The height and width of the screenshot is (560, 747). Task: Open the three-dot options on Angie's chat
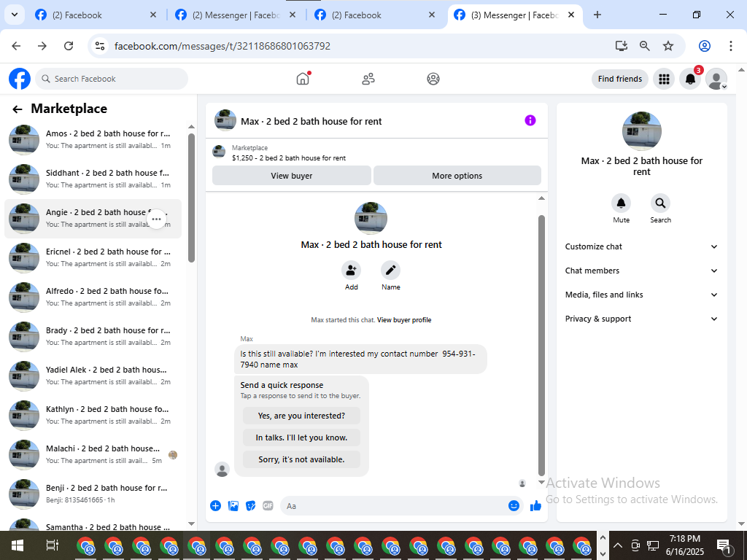coord(156,219)
